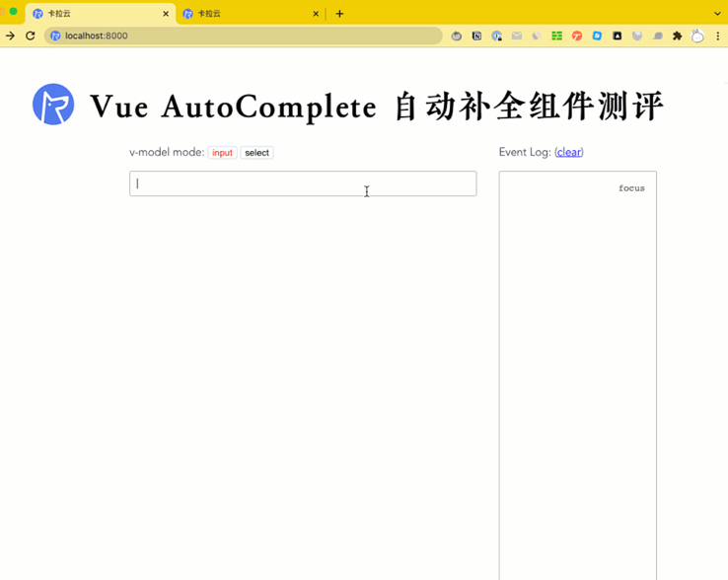
Task: Open a new browser tab
Action: pyautogui.click(x=340, y=14)
